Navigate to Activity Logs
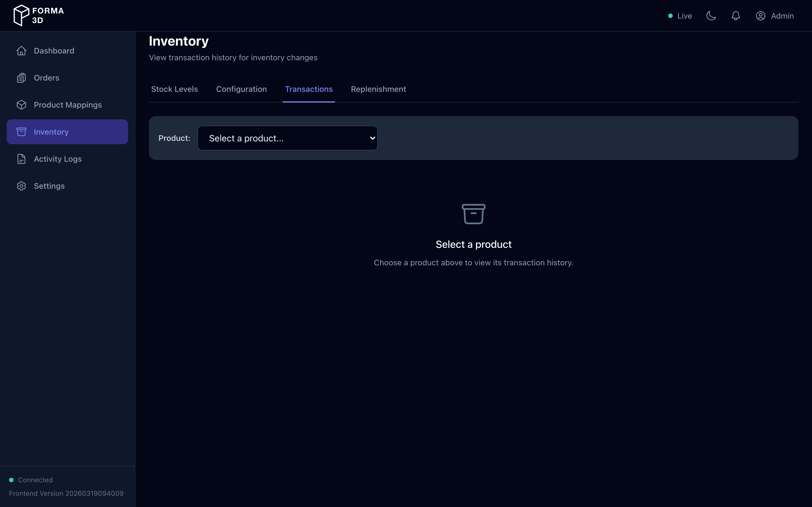 [x=58, y=159]
